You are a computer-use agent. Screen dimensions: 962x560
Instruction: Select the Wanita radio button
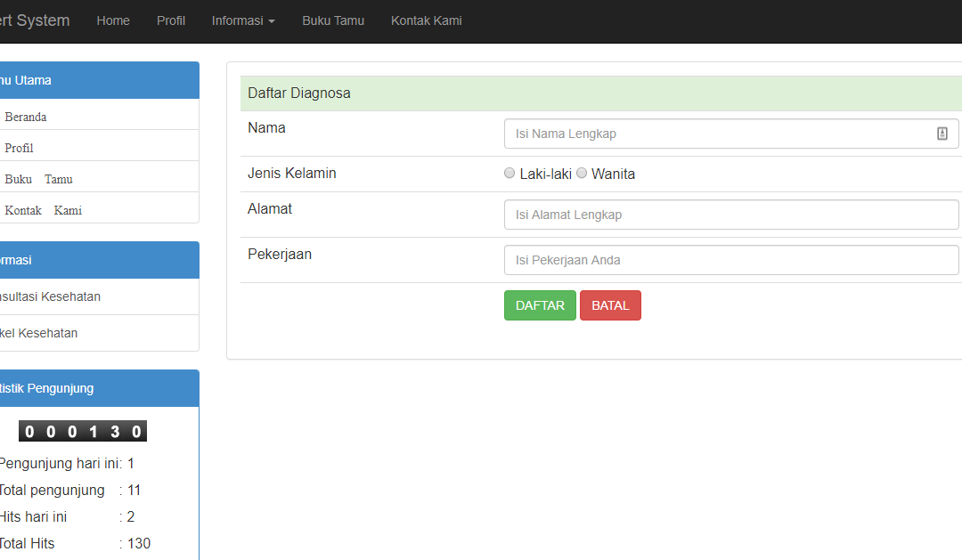coord(582,173)
